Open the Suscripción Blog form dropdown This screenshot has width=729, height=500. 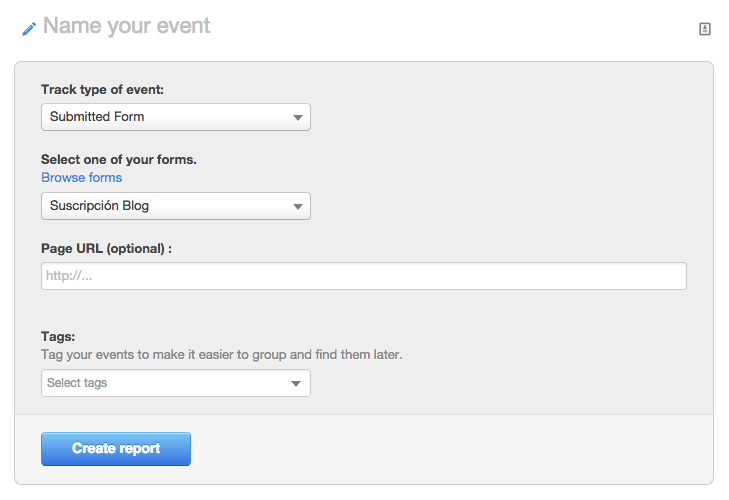tap(176, 206)
